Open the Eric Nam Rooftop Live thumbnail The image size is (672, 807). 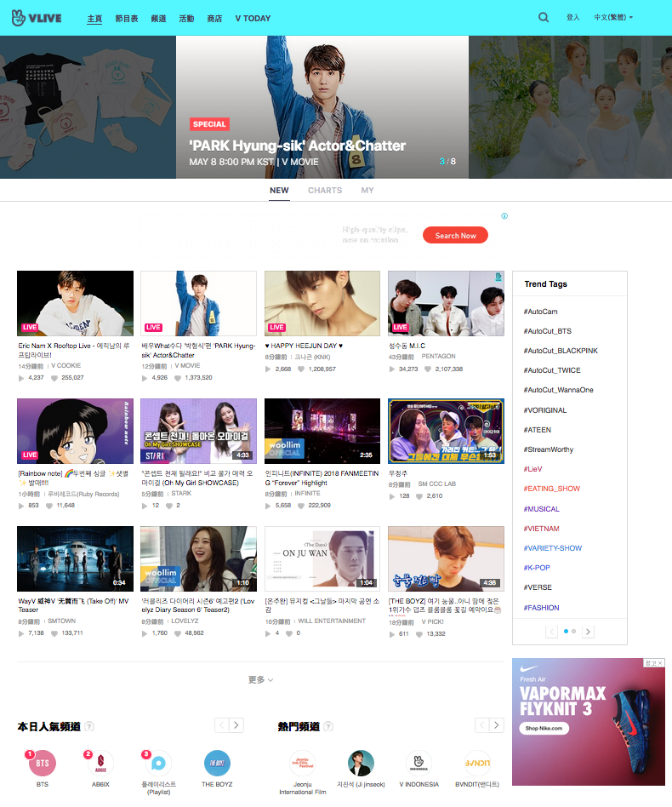[75, 303]
